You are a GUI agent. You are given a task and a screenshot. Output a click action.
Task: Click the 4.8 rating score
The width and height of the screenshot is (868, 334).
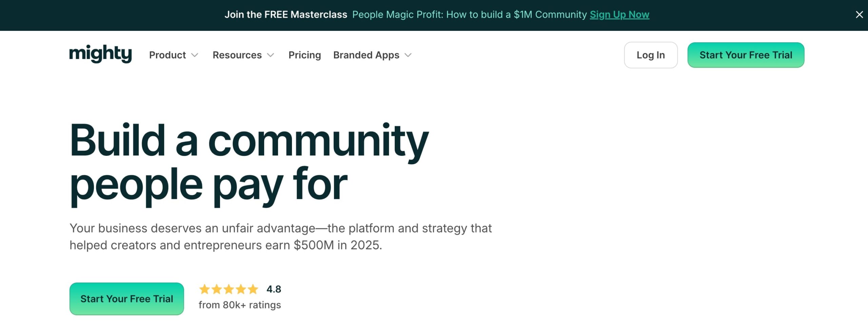point(274,289)
